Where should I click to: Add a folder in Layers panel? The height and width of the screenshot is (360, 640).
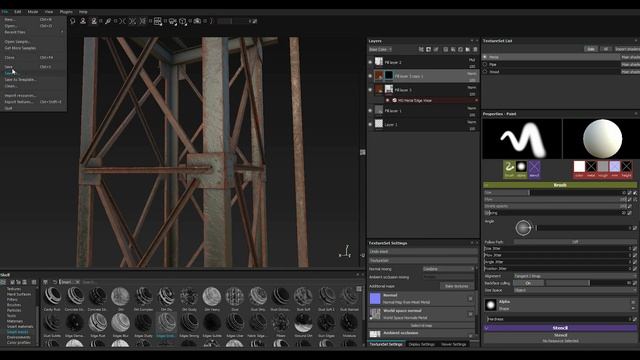coord(468,49)
